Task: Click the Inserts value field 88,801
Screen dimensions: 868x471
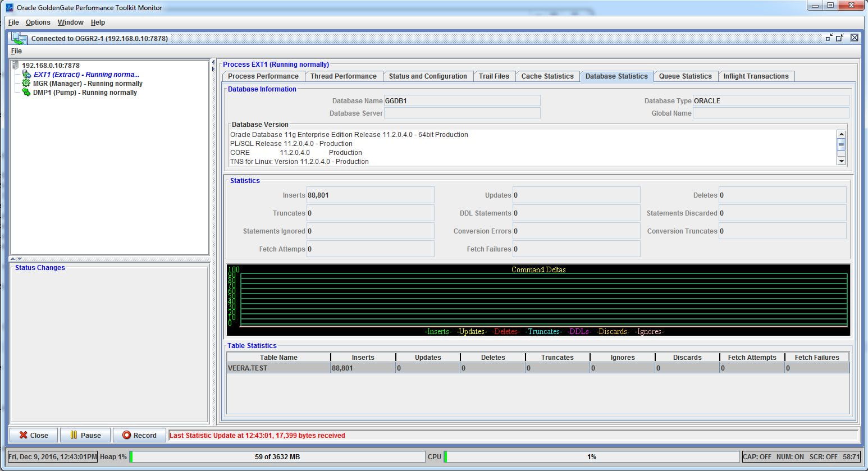Action: point(371,195)
